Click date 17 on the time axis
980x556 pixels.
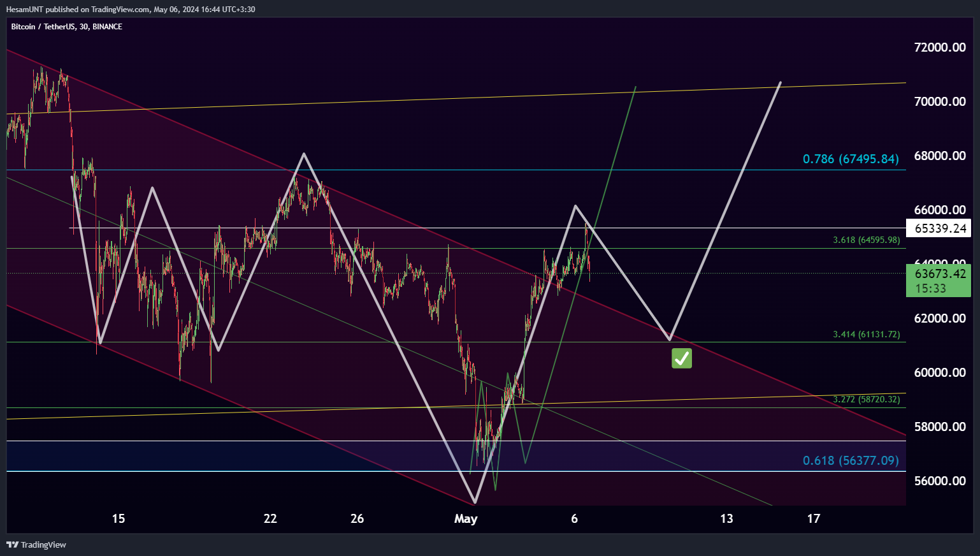(x=814, y=518)
